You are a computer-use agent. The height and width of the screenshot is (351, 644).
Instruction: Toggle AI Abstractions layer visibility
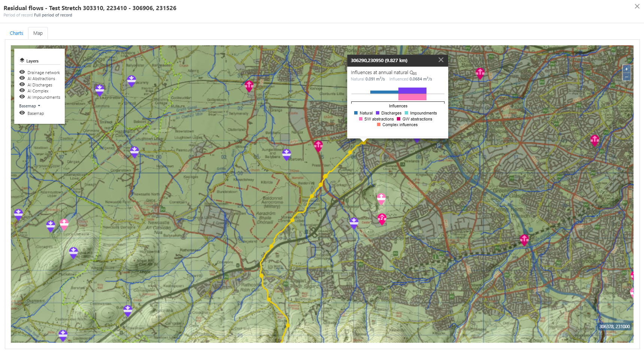coord(22,78)
